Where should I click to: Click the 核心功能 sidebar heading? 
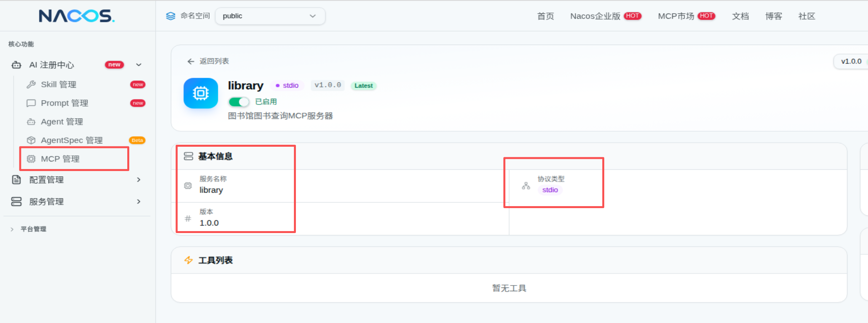pyautogui.click(x=21, y=44)
